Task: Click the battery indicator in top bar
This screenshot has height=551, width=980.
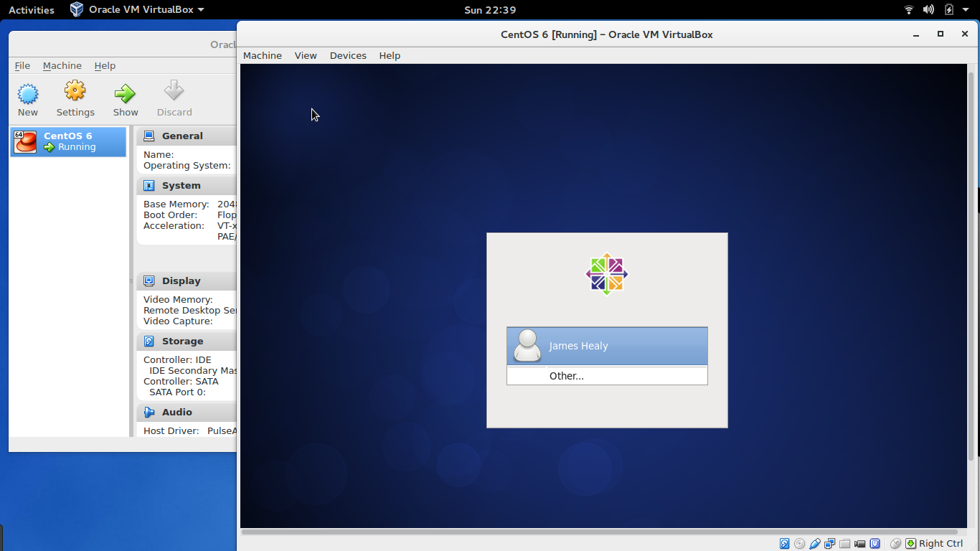Action: pyautogui.click(x=948, y=9)
